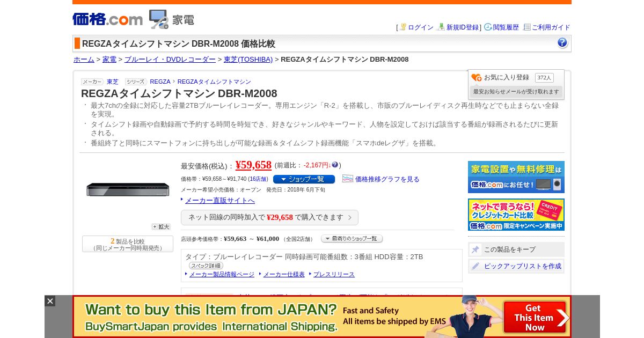Click この製品をキープ button
644x338 pixels.
(x=516, y=249)
